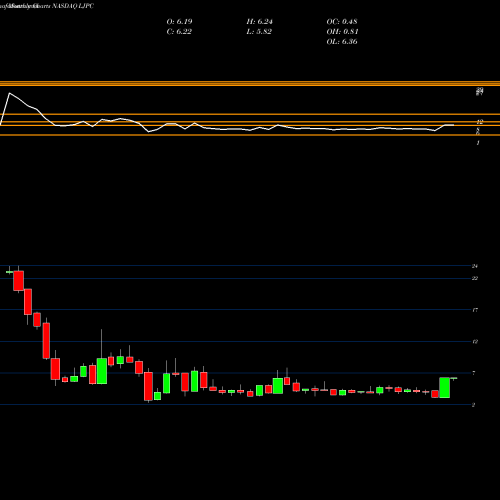The height and width of the screenshot is (500, 500).
Task: Click the price axis label '24'
Action: [475, 266]
